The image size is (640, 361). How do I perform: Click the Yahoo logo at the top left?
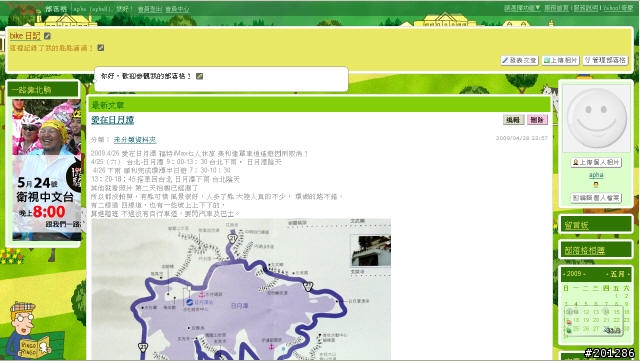(25, 8)
